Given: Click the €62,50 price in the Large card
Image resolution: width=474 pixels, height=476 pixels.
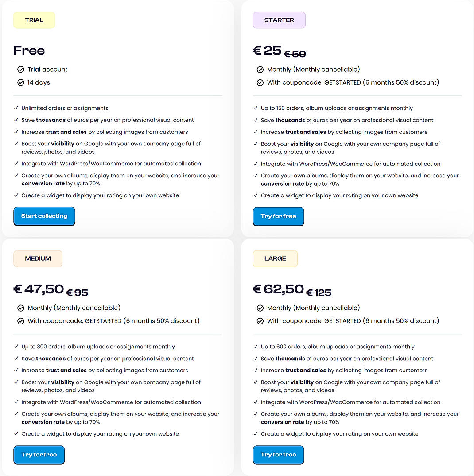Looking at the screenshot, I should tap(278, 289).
